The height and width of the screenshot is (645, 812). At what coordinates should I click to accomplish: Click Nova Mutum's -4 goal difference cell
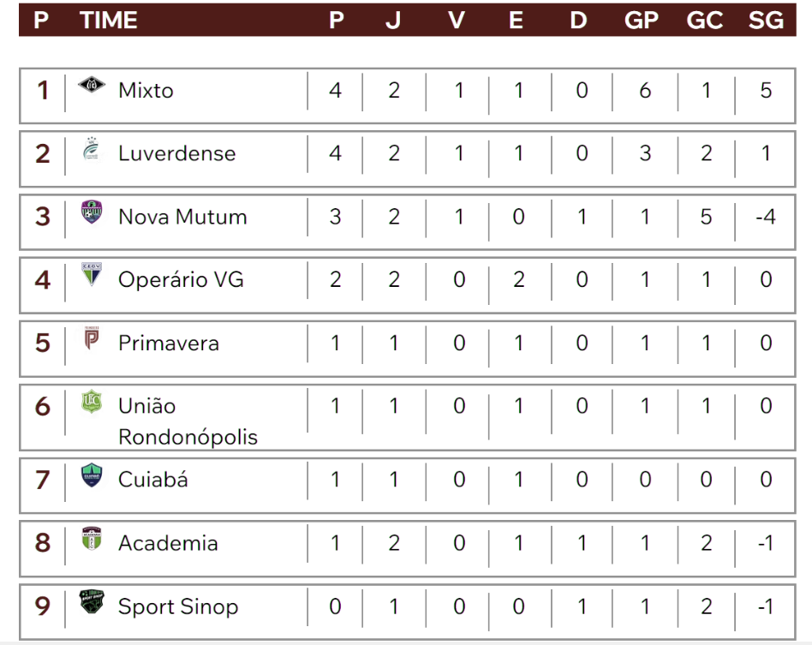click(x=766, y=217)
